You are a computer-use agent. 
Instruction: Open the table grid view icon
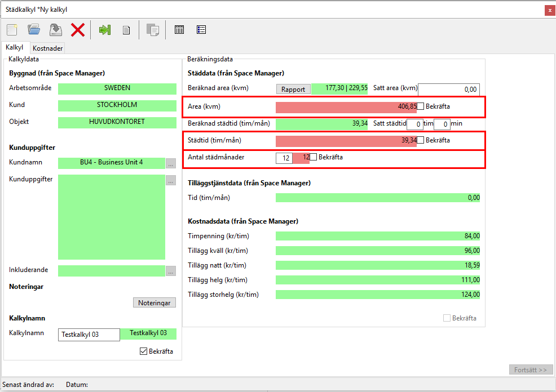(179, 30)
